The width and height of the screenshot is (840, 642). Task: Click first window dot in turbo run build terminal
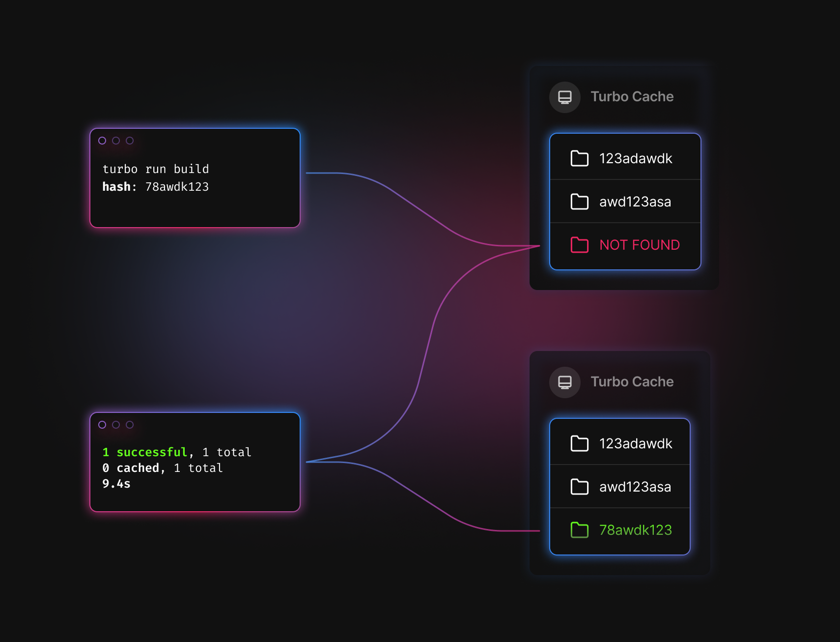click(x=102, y=141)
